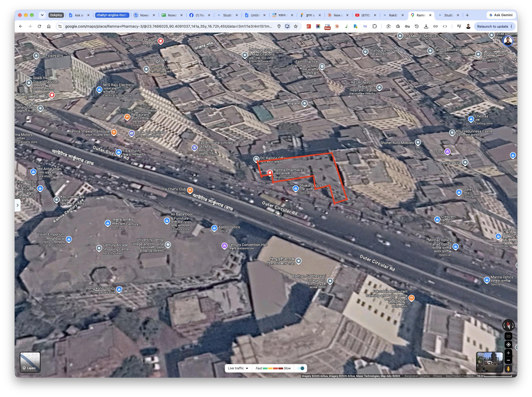Switch to the chaityr-angina-hosti tab

point(112,15)
